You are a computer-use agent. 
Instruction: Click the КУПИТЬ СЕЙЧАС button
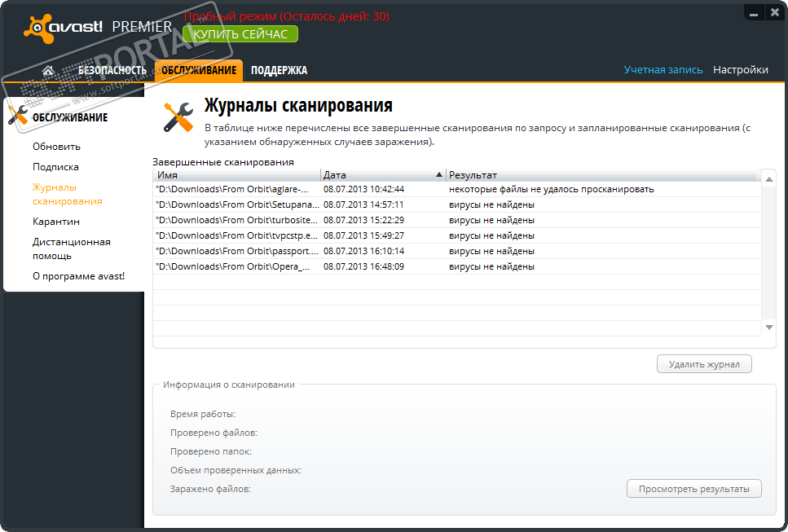[x=240, y=34]
